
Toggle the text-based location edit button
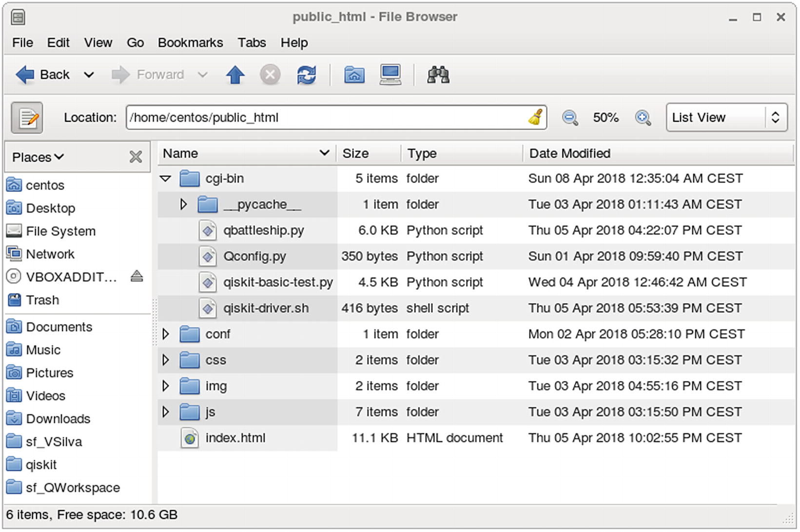(x=27, y=118)
